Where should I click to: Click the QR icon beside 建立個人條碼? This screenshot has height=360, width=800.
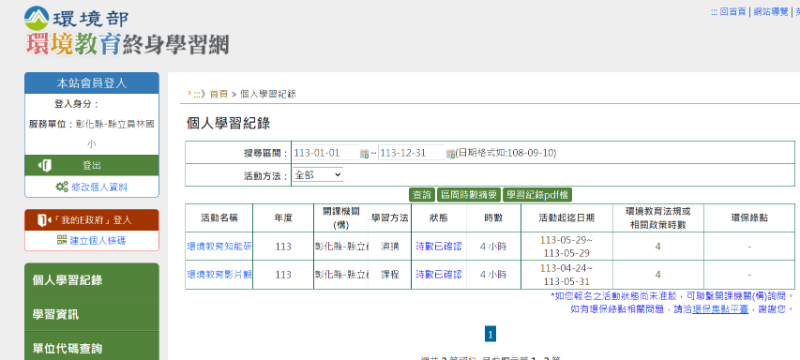pos(62,240)
